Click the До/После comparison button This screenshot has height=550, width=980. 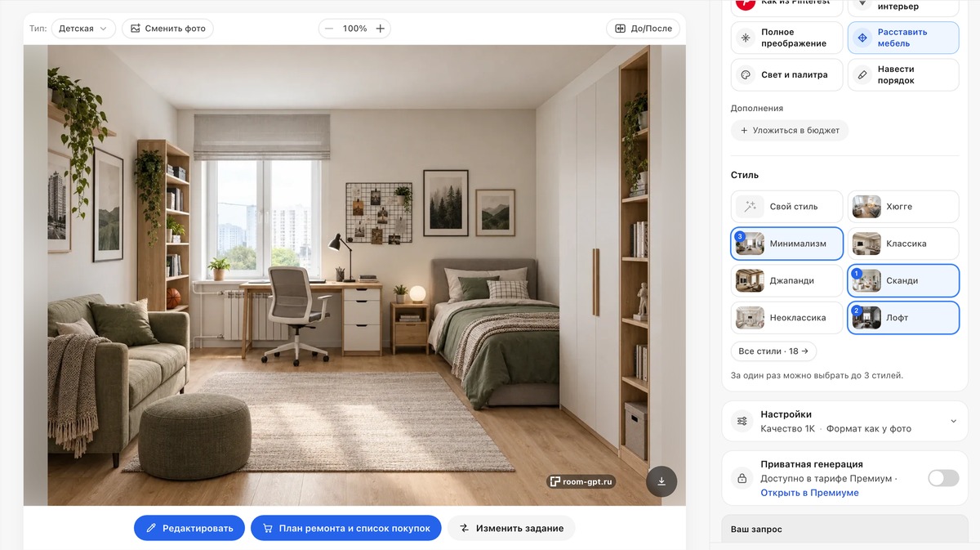[x=644, y=29]
